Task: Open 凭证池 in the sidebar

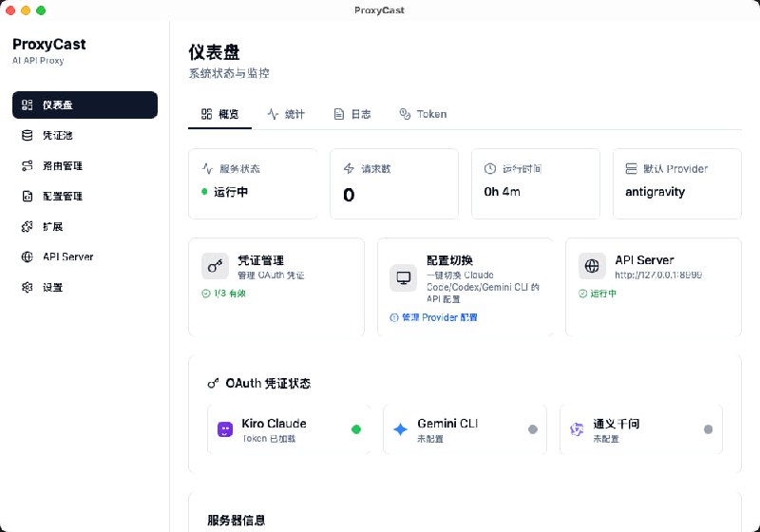Action: click(85, 135)
